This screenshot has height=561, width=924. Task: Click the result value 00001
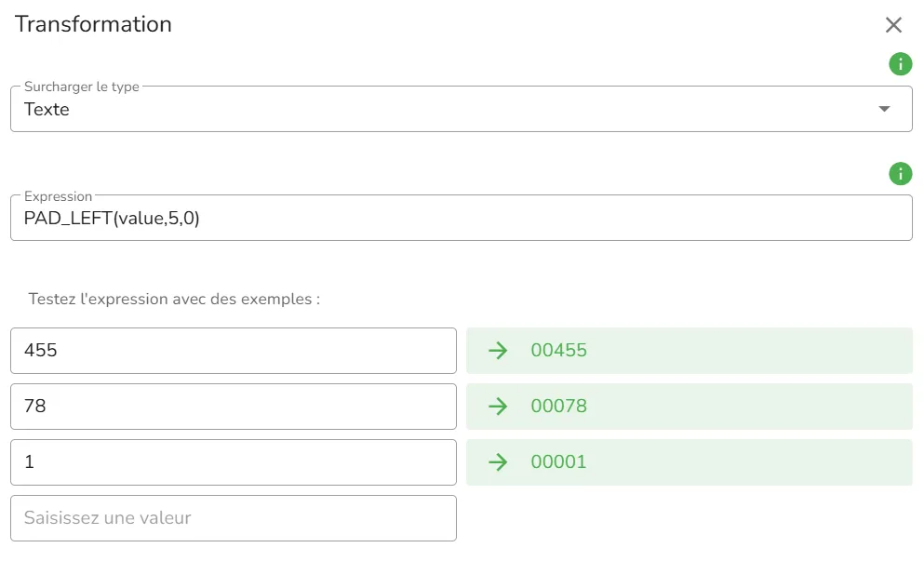pyautogui.click(x=558, y=462)
